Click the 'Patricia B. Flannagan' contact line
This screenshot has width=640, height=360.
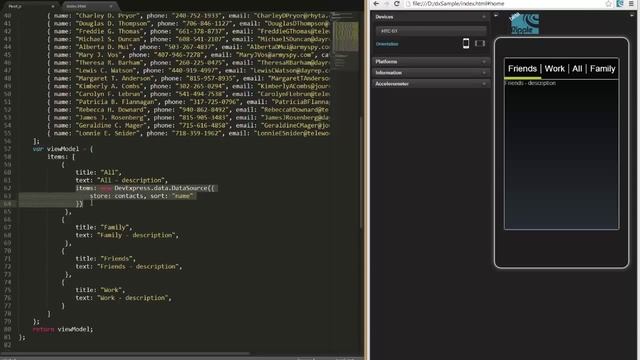pos(188,102)
